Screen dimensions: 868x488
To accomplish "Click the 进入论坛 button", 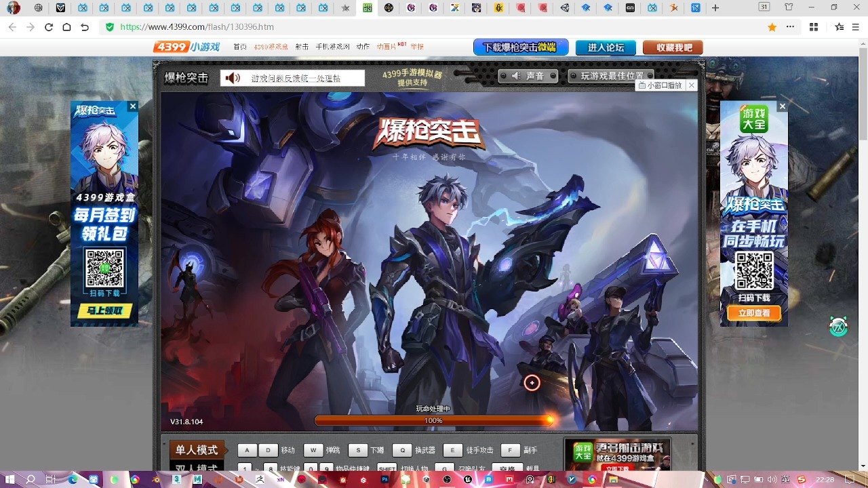I will pos(606,47).
